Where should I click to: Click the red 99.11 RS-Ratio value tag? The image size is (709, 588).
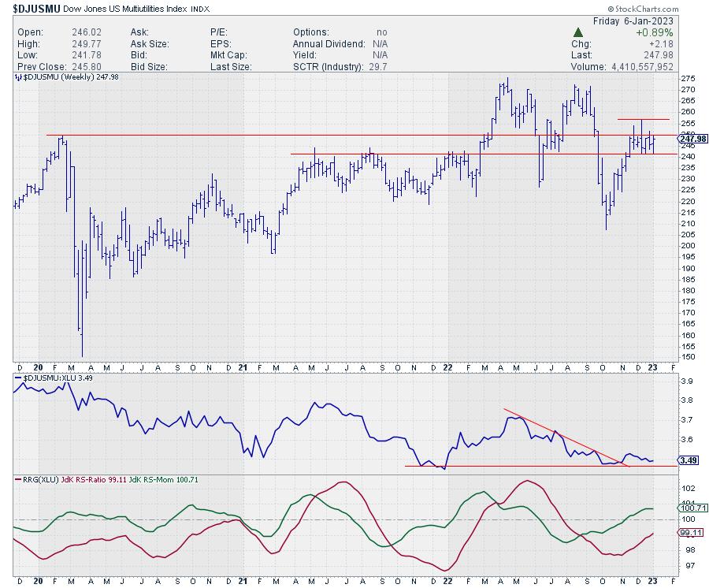[x=689, y=533]
